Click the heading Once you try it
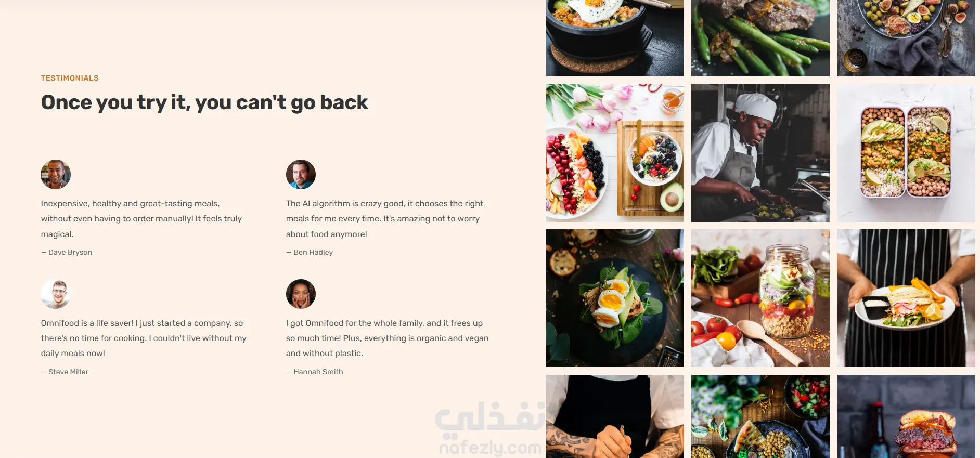The width and height of the screenshot is (980, 458). tap(204, 103)
